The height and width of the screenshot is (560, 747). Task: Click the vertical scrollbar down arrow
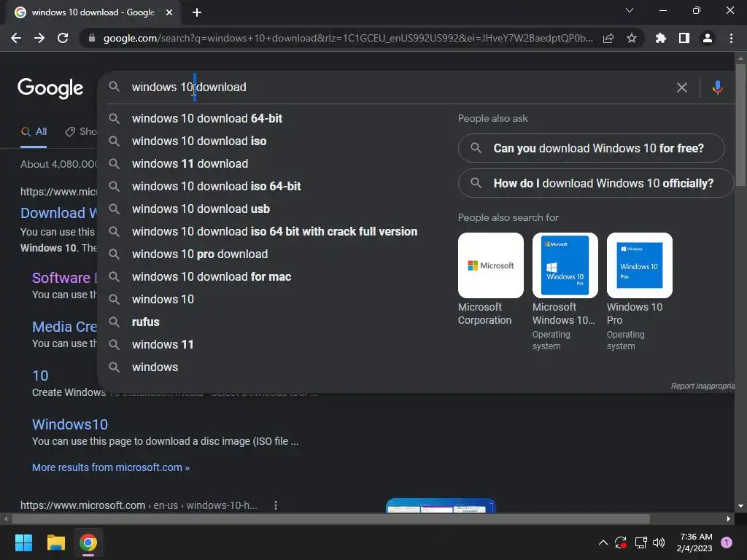click(740, 506)
